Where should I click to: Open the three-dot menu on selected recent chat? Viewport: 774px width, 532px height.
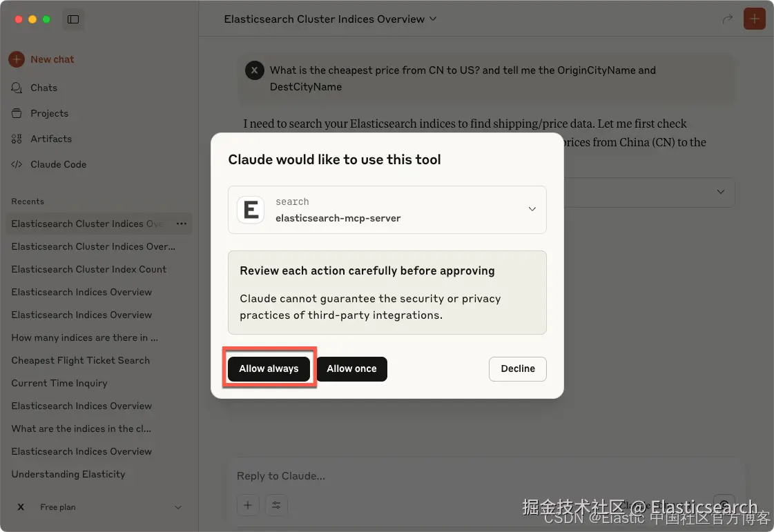(182, 224)
